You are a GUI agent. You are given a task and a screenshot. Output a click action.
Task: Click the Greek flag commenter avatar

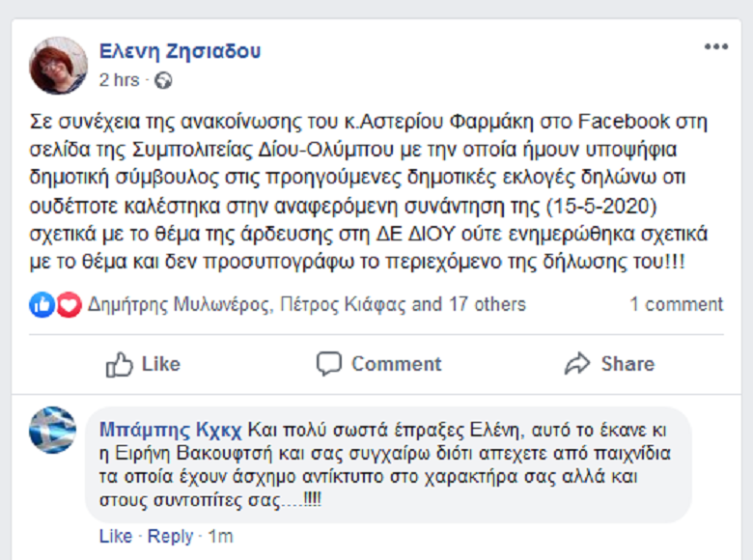coord(53,430)
